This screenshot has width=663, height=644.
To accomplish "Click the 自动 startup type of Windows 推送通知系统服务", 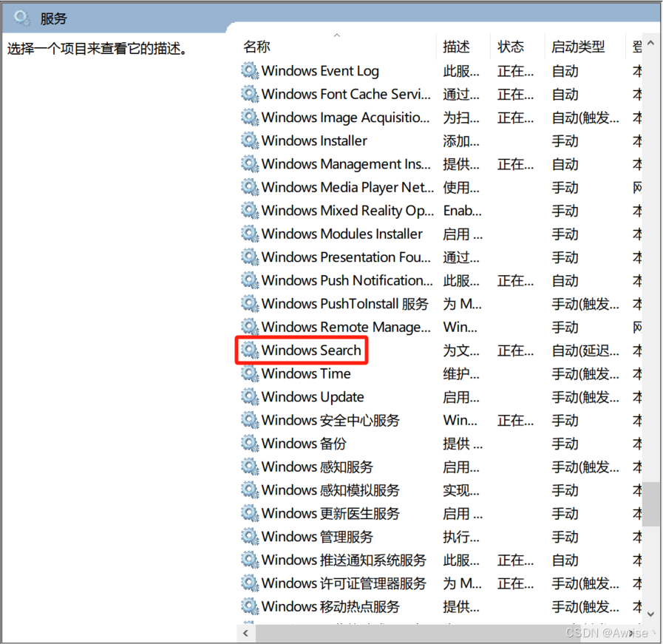I will click(x=565, y=560).
